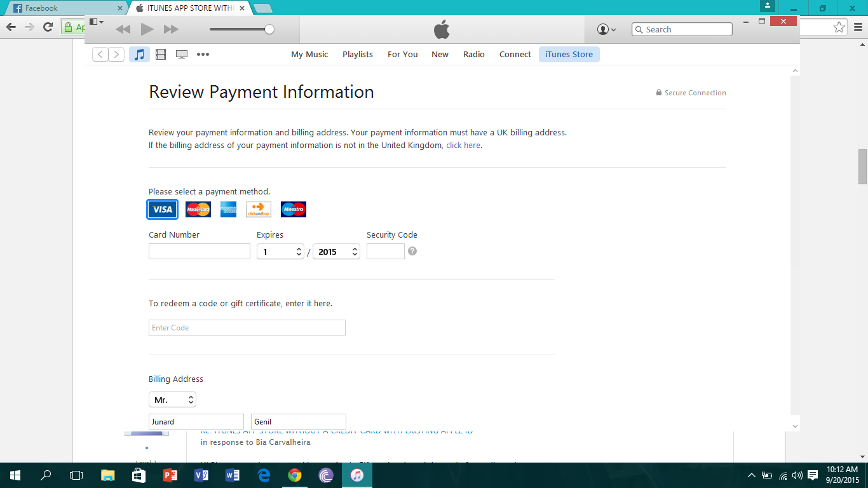This screenshot has width=868, height=488.
Task: Launch the Windows Store from the taskbar
Action: tap(139, 475)
